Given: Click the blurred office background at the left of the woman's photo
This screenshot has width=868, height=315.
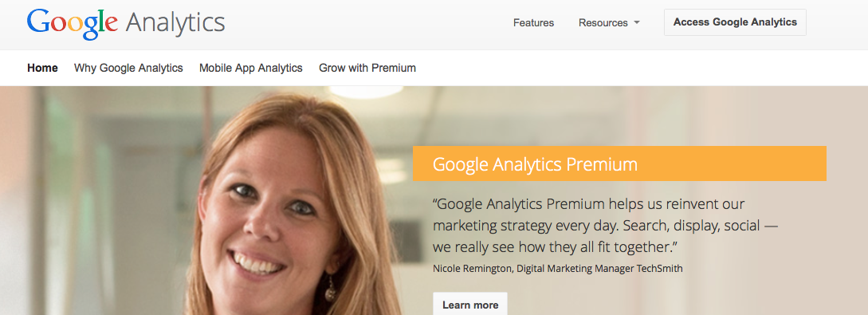Looking at the screenshot, I should tap(94, 200).
